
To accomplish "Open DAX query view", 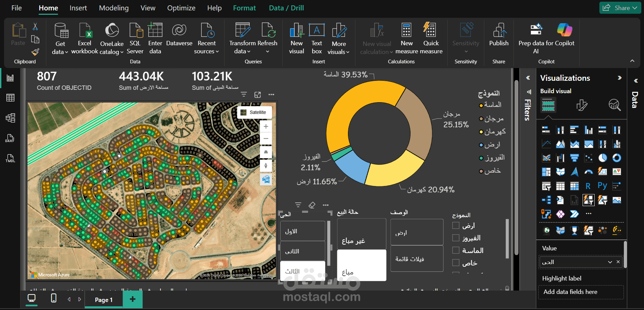I will point(10,138).
